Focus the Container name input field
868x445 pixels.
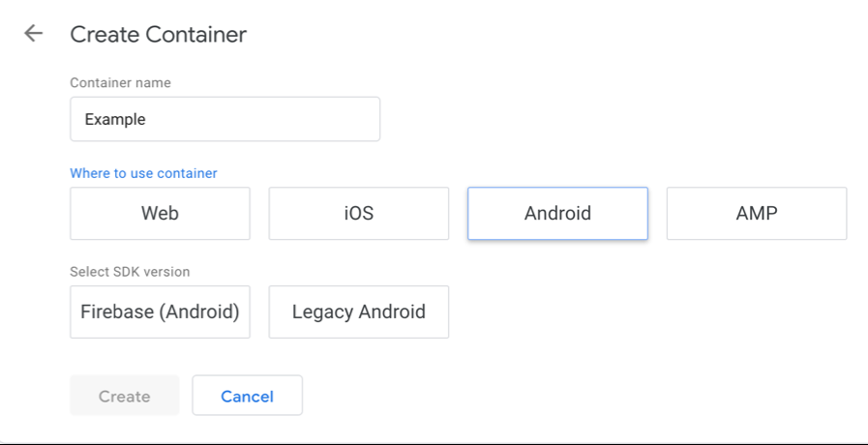(224, 120)
